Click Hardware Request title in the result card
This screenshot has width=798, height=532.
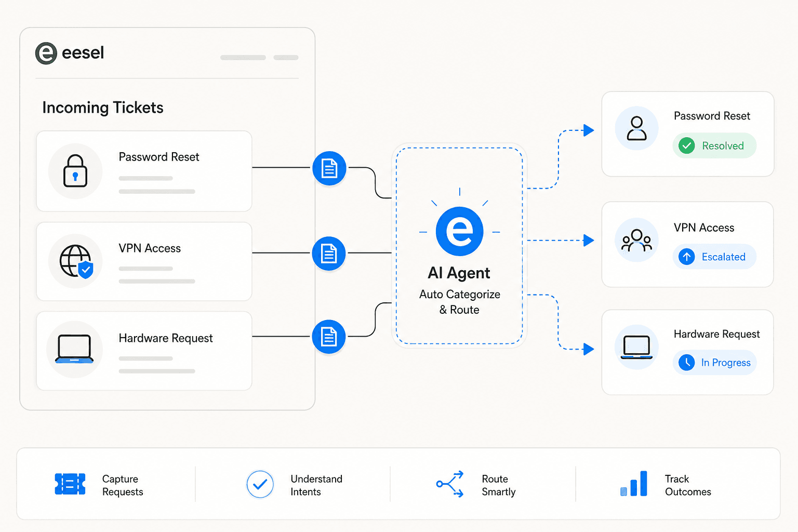pos(716,334)
